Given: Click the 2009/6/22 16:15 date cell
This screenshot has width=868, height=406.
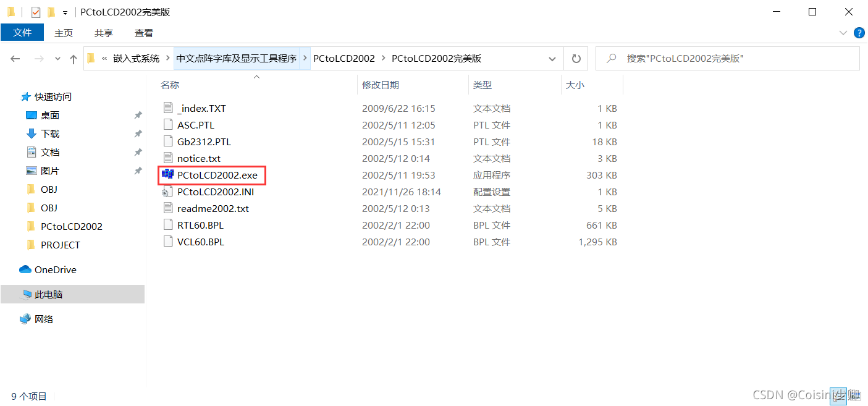Looking at the screenshot, I should (x=398, y=108).
